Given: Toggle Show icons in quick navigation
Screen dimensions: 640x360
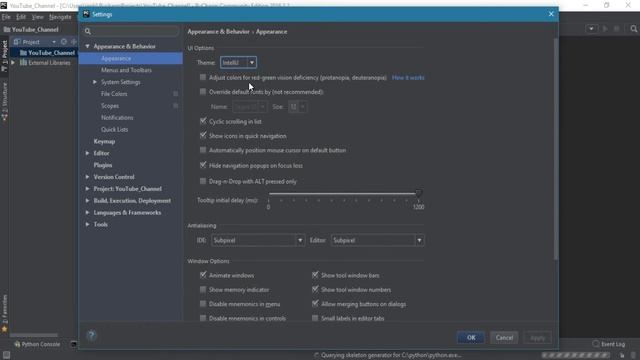Looking at the screenshot, I should click(203, 136).
